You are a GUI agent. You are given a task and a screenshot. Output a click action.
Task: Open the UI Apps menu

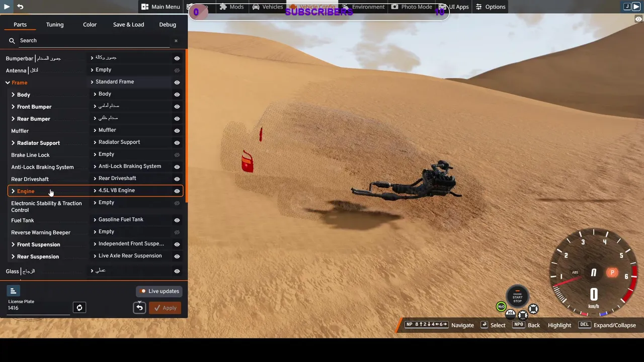[454, 7]
